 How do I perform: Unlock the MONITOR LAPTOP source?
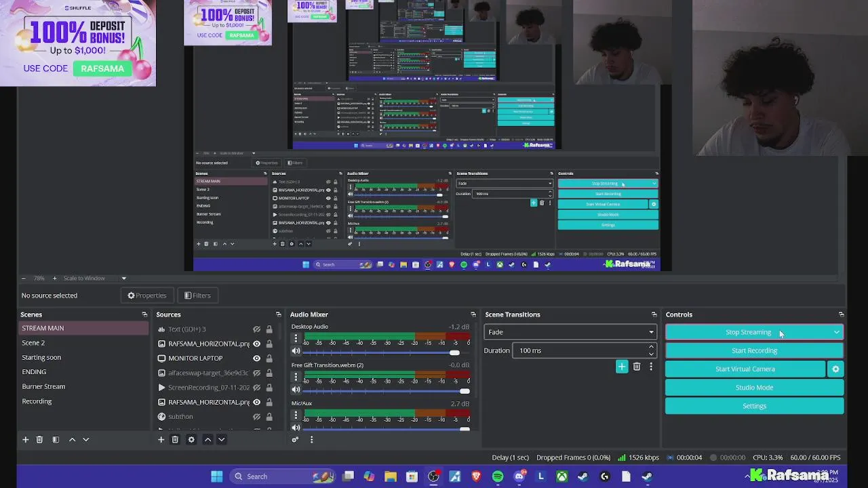(269, 358)
